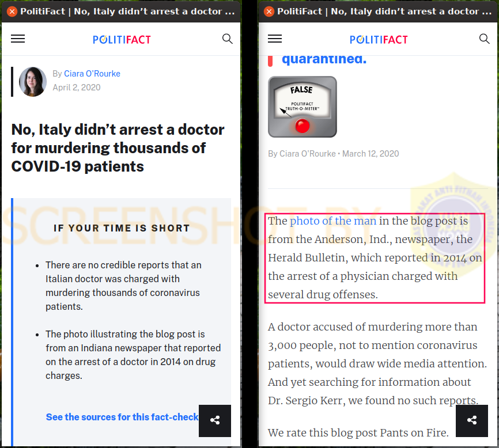
Task: Click 'We rate this blog post Pants on Fire.'
Action: pyautogui.click(x=358, y=432)
